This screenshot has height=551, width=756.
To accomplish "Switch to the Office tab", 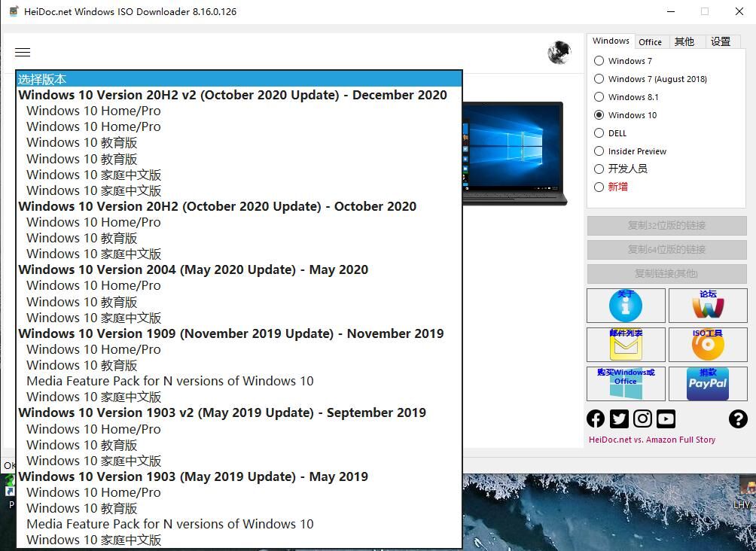I will (650, 42).
